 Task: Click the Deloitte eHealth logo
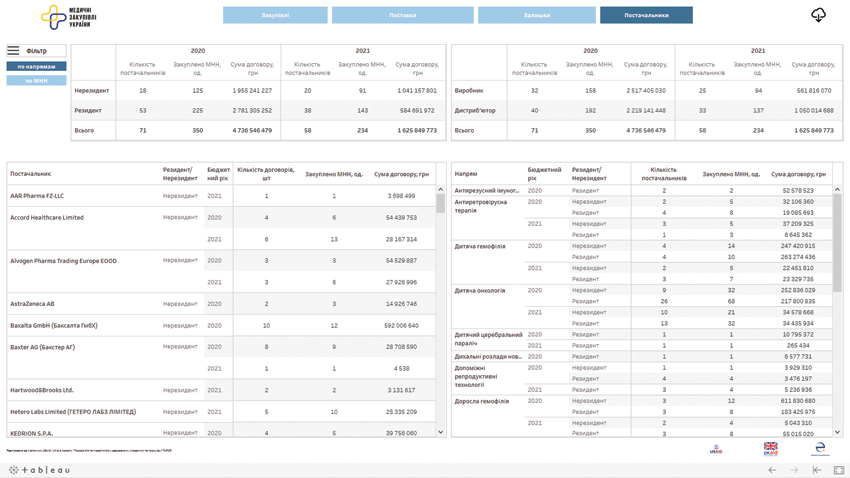click(820, 449)
